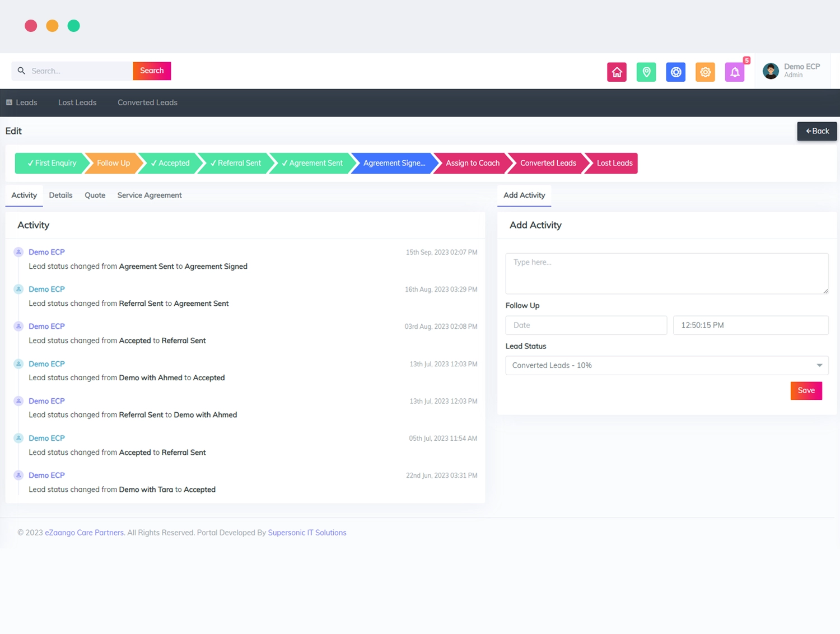Focus the Search input field
840x634 pixels.
[x=72, y=71]
